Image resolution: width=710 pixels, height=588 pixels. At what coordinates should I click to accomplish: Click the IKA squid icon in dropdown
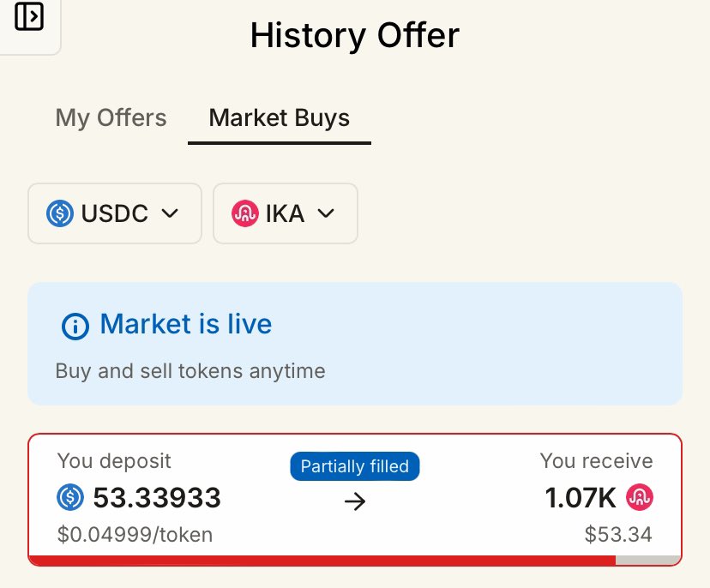[245, 213]
